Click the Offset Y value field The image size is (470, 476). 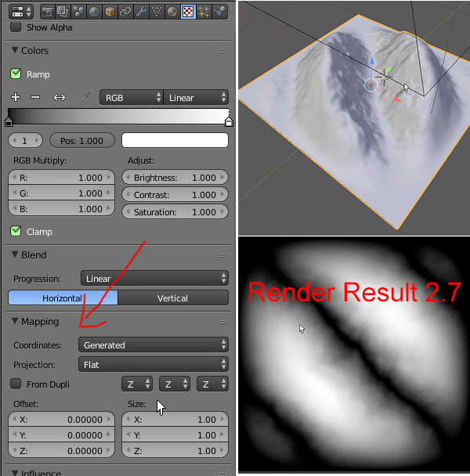point(61,435)
